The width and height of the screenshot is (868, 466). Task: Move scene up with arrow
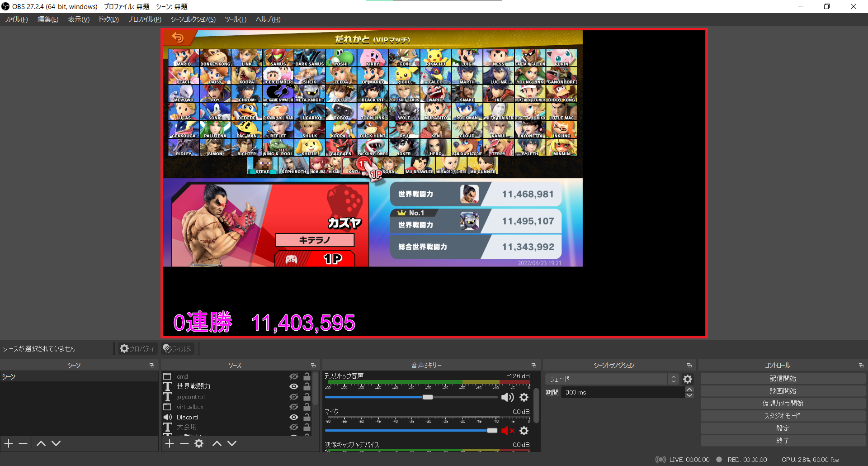41,443
